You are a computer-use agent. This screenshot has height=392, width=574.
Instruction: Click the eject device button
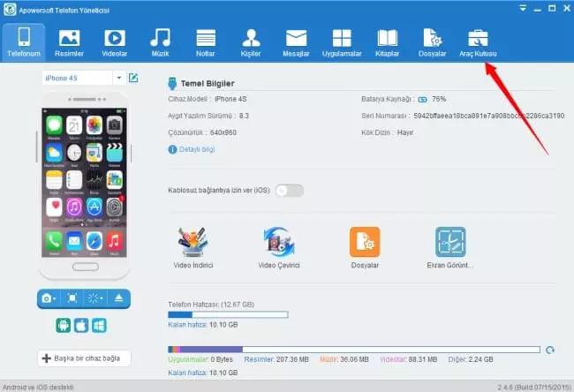[118, 298]
